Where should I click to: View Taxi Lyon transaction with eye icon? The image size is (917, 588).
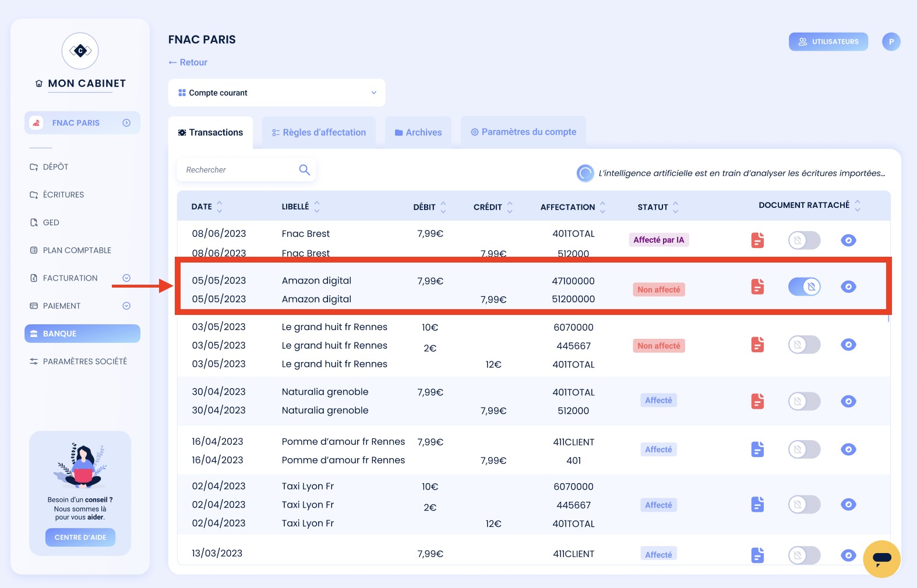pos(848,504)
